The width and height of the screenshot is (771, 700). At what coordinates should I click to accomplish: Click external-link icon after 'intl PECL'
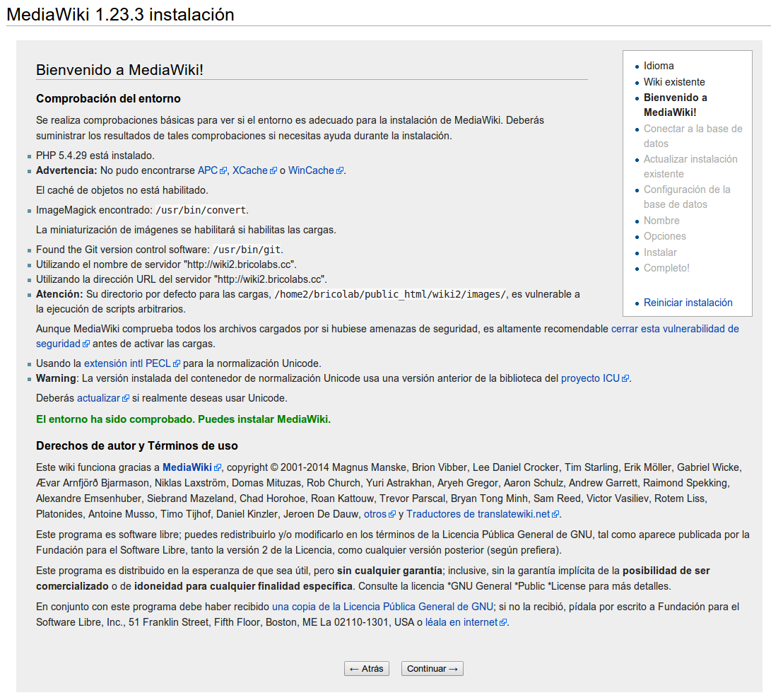pyautogui.click(x=177, y=364)
